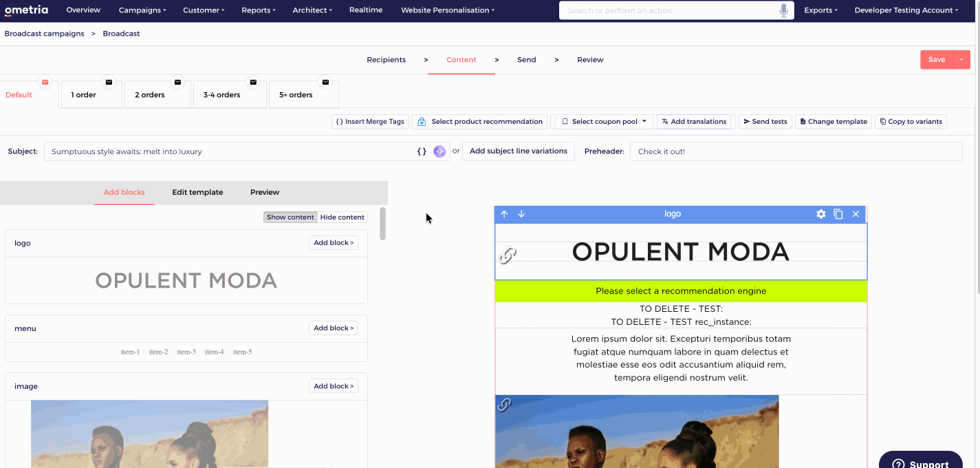Select the 1 order variant tab
The height and width of the screenshot is (468, 980).
click(92, 95)
